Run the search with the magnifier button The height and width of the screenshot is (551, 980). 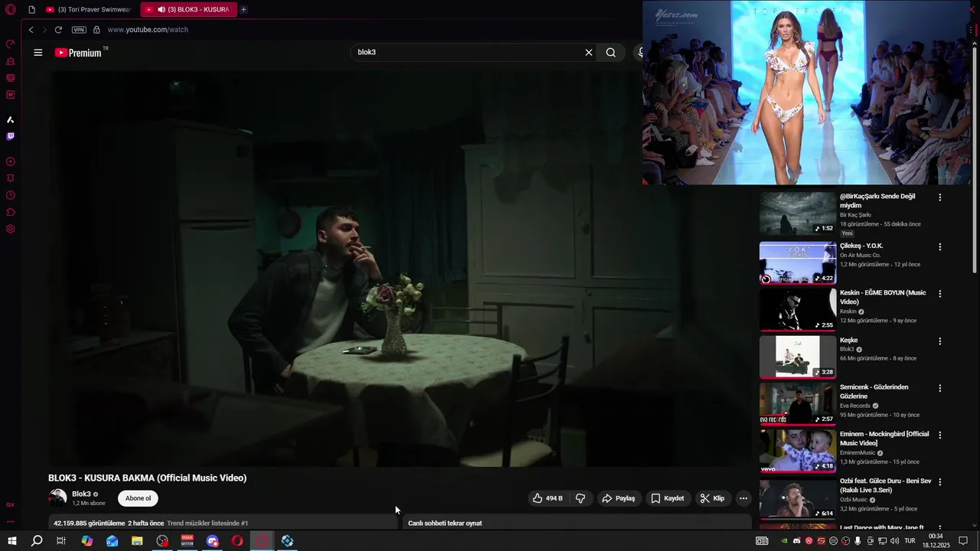point(611,53)
